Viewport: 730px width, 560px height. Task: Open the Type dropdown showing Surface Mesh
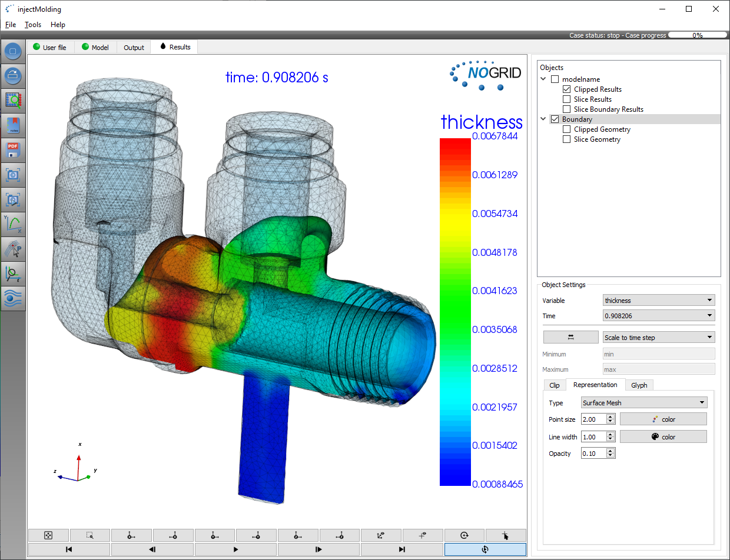643,403
